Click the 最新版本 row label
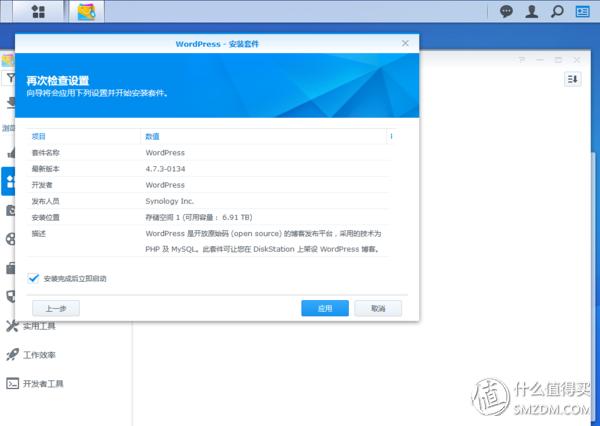Viewport: 600px width, 426px height. point(45,169)
